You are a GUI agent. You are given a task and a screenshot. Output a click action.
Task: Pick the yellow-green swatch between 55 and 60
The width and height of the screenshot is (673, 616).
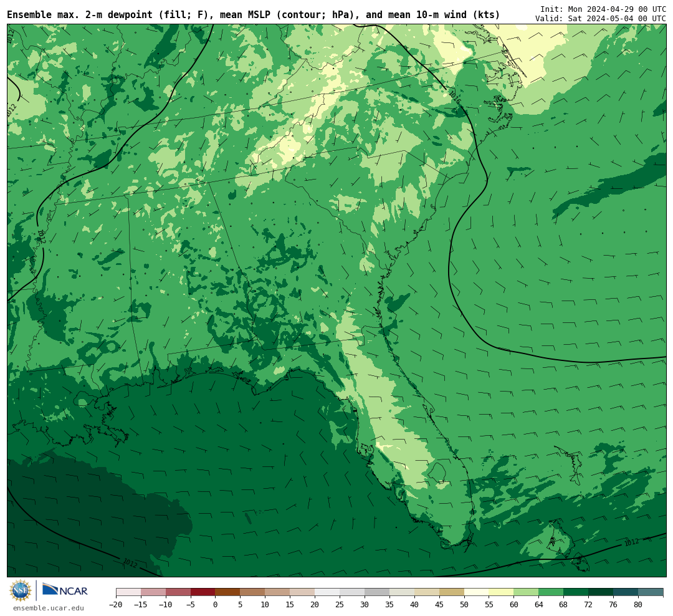[502, 592]
